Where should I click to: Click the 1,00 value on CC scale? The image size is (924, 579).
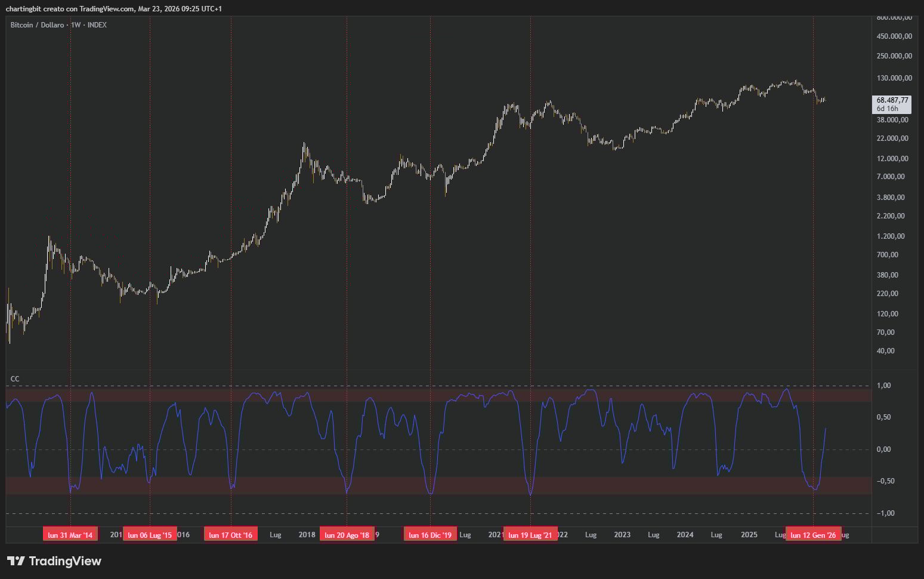click(x=883, y=386)
